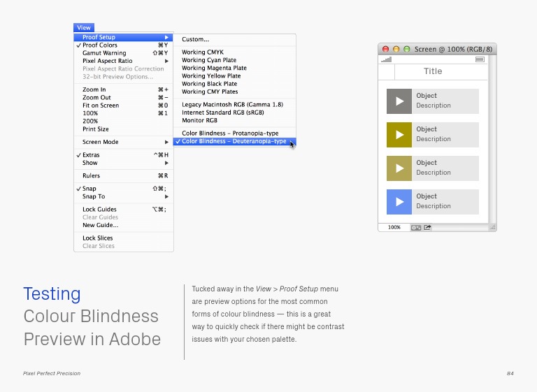Select Working Yellow Plate
Image resolution: width=537 pixels, height=392 pixels.
(x=234, y=76)
